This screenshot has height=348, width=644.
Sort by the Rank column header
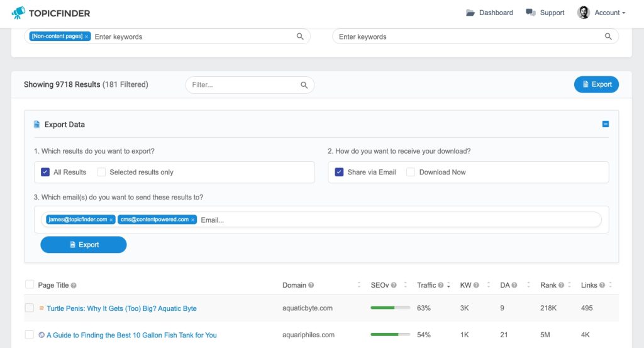[548, 285]
